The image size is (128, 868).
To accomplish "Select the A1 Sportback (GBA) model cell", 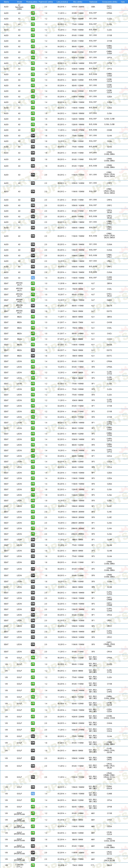I will pos(19,7).
